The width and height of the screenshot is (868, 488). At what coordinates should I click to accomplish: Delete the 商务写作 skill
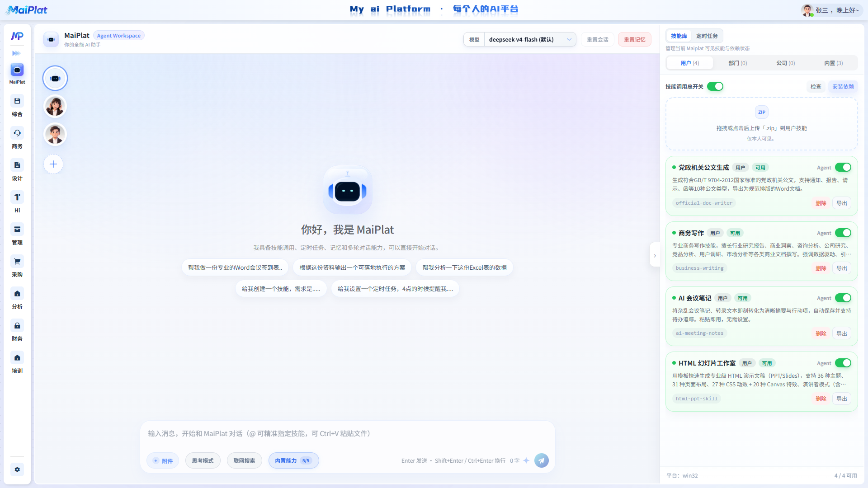pos(821,268)
